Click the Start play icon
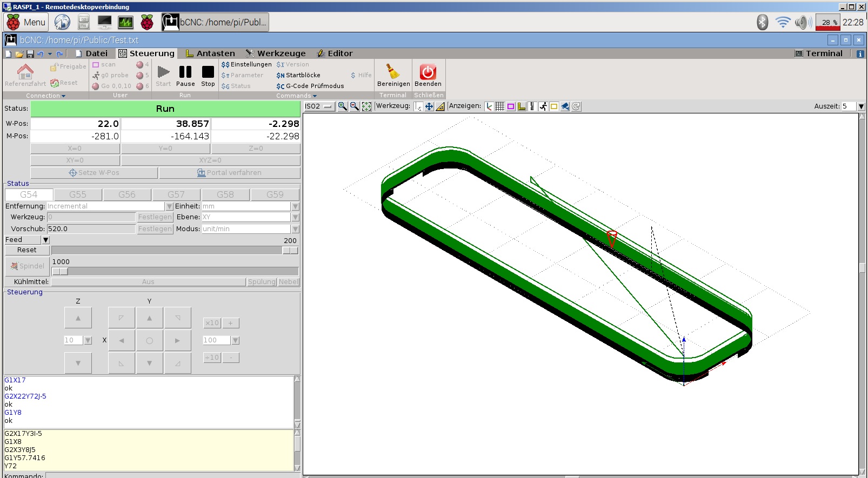868x478 pixels. 163,72
